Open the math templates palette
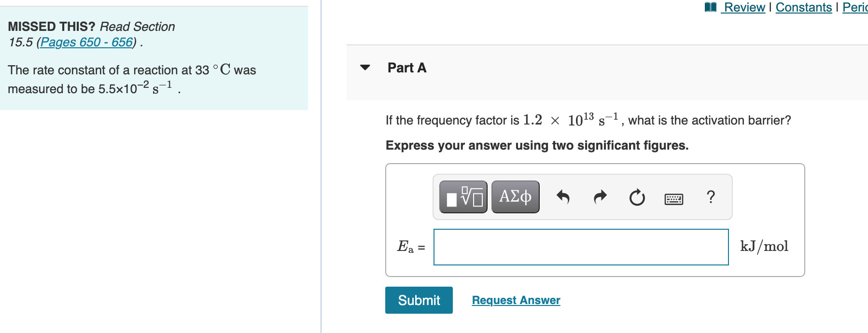 point(462,196)
